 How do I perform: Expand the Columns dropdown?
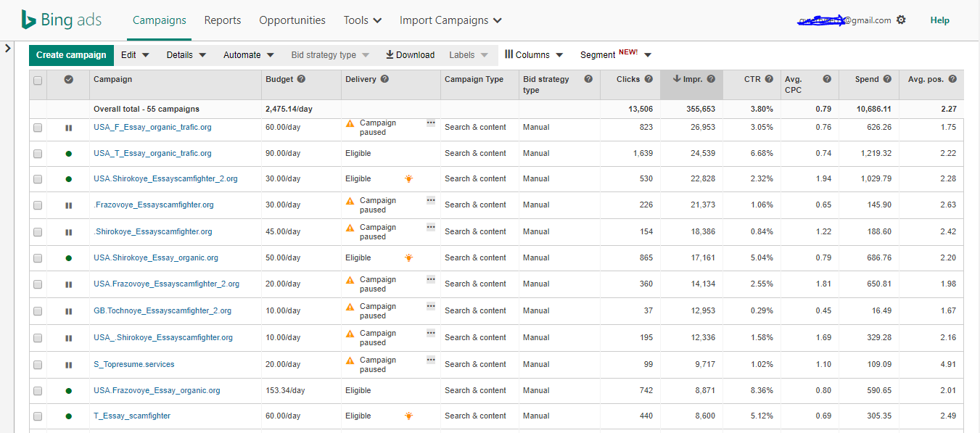tap(534, 55)
